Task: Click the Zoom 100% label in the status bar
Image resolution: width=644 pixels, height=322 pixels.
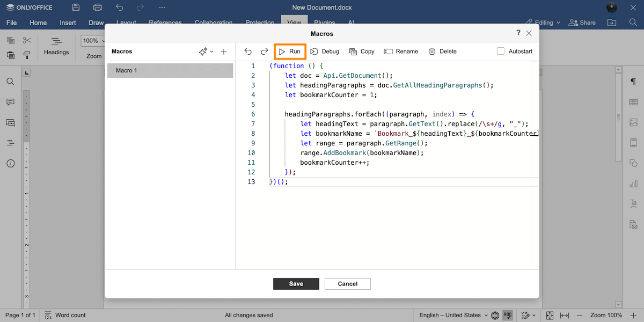Action: coord(606,316)
